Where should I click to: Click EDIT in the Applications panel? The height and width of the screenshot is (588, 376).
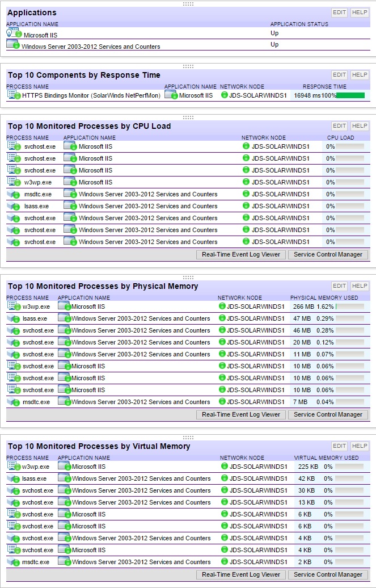tap(339, 12)
